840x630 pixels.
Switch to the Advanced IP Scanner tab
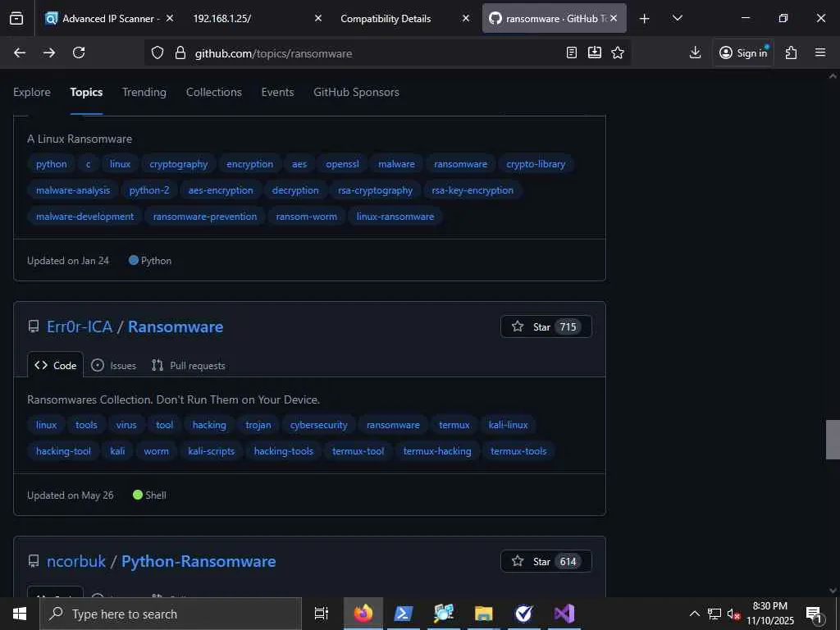[109, 18]
